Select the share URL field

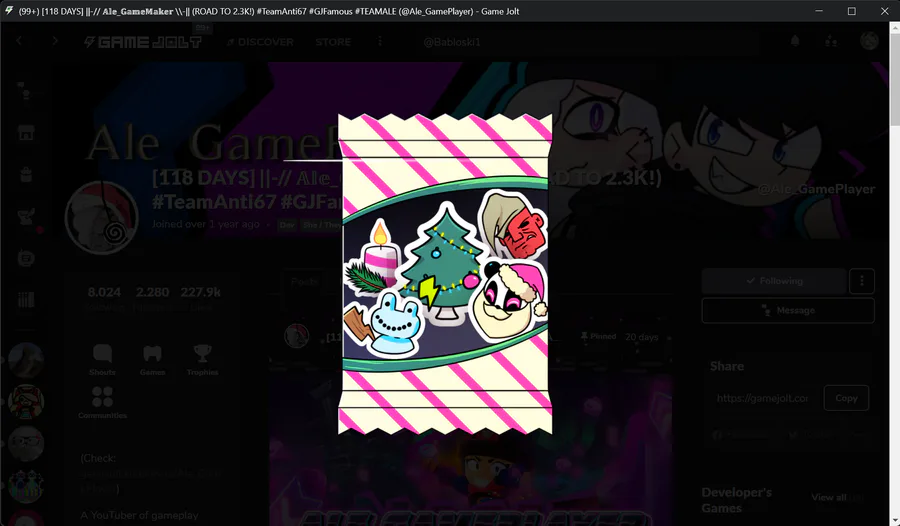pos(762,398)
